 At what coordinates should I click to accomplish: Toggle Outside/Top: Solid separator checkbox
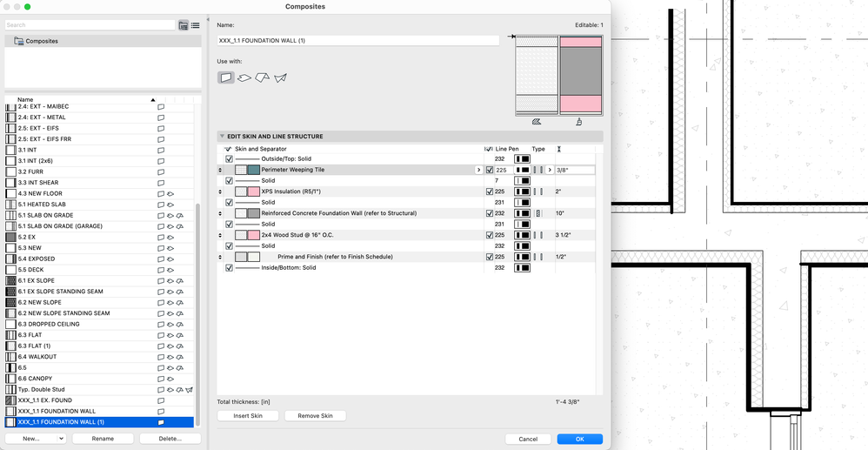tap(230, 159)
